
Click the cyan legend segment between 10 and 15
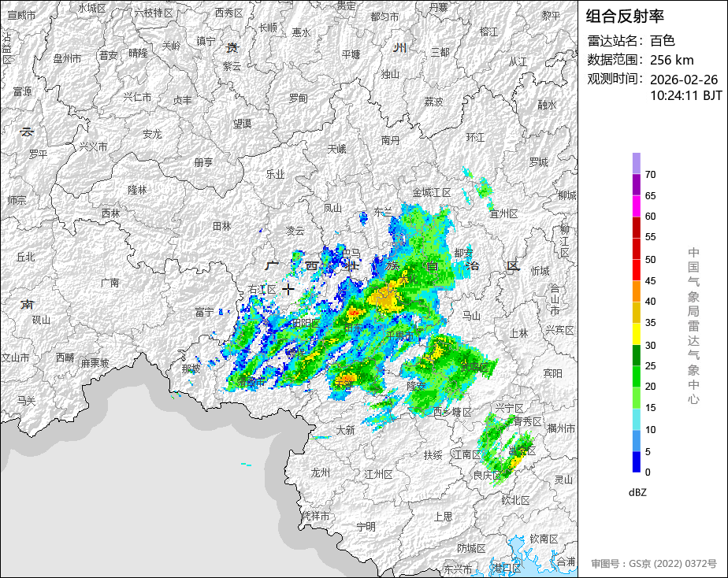[x=636, y=420]
